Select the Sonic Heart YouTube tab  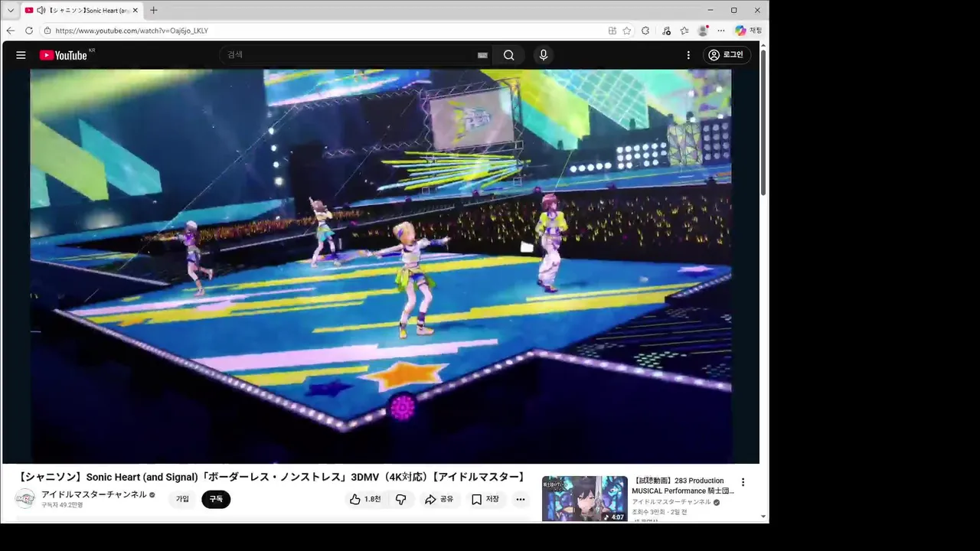click(x=83, y=10)
